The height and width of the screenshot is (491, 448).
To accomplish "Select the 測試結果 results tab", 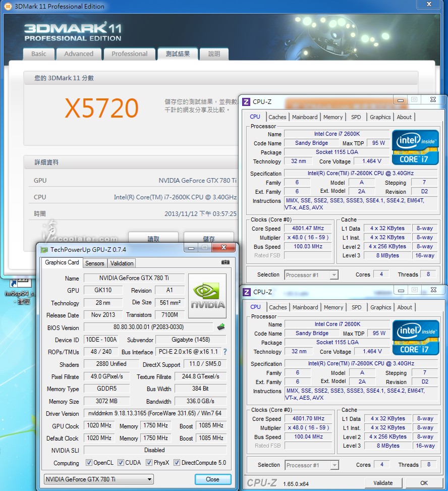I will coord(178,54).
